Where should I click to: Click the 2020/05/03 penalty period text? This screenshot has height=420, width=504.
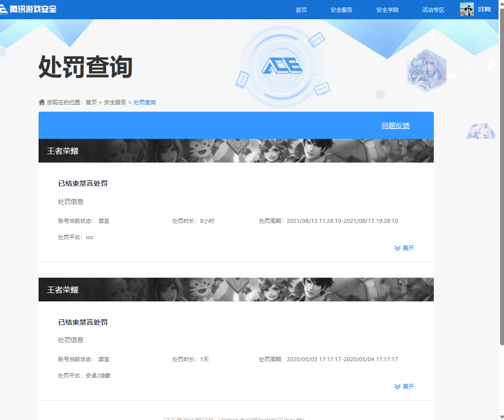click(329, 359)
